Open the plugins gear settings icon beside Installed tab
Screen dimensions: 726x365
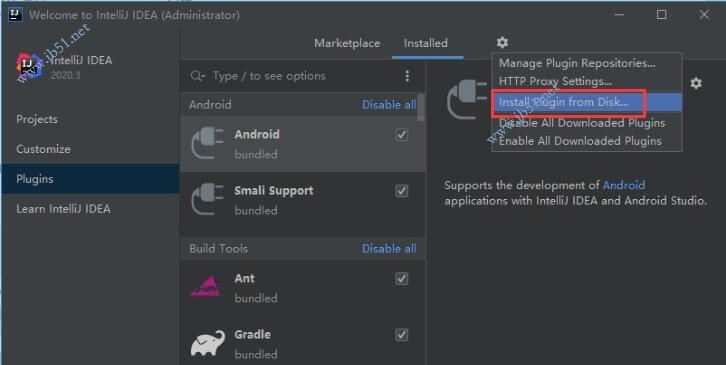click(502, 43)
